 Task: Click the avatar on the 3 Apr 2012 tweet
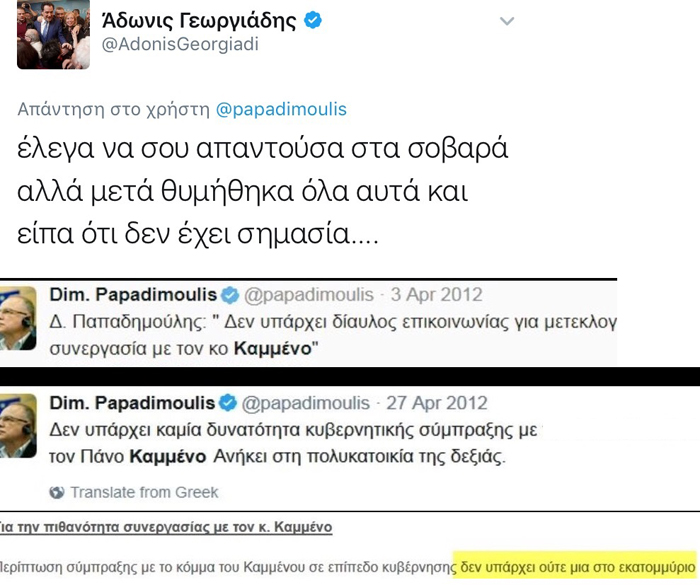pos(20,319)
